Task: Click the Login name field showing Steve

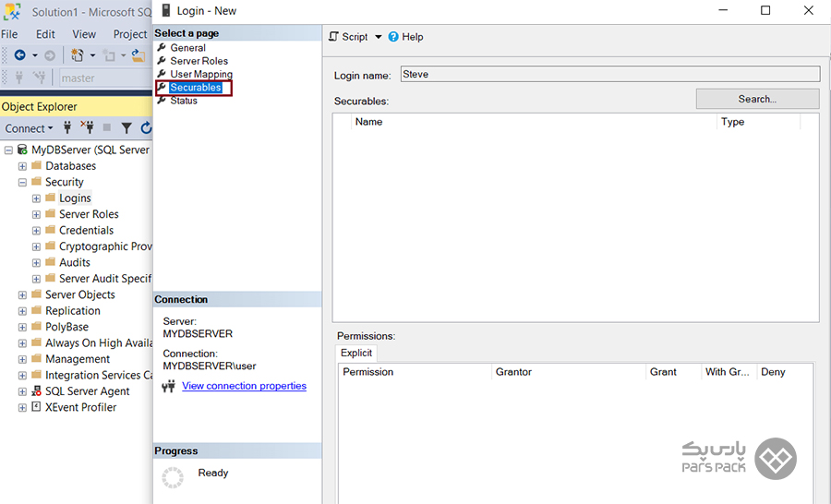Action: [610, 74]
